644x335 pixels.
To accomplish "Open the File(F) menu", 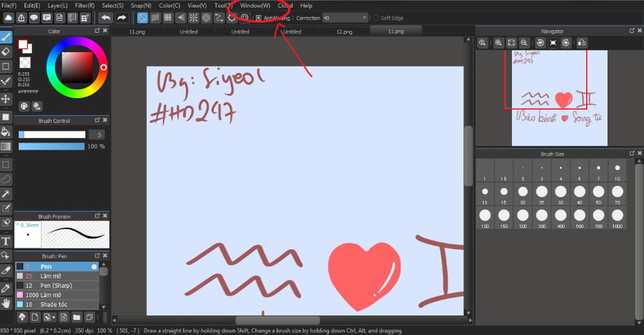I will click(9, 5).
